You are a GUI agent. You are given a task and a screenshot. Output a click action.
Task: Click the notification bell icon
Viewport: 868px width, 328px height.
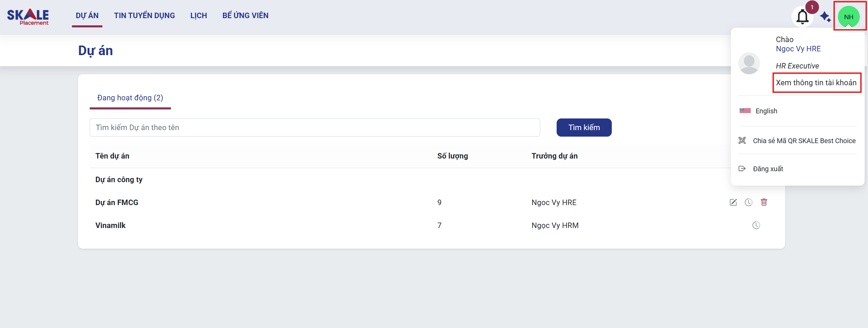[802, 17]
